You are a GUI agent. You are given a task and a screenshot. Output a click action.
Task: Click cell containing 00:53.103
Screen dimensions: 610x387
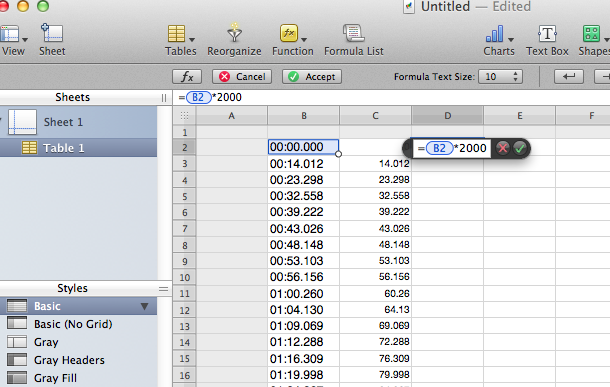tap(303, 261)
